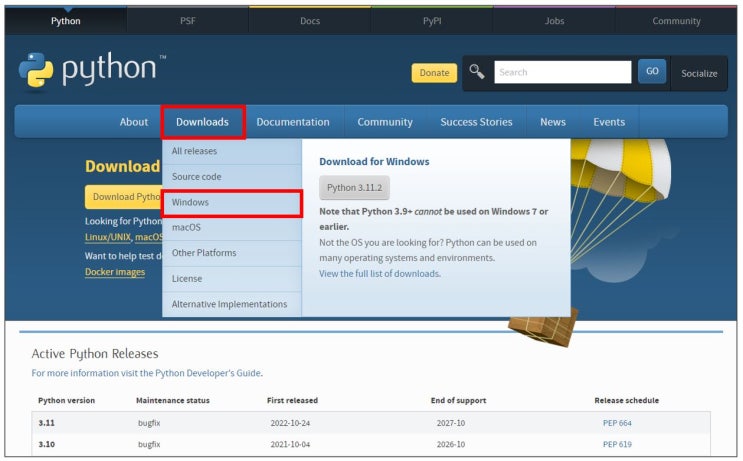The image size is (743, 461).
Task: Open the PEP 664 release schedule link
Action: (x=617, y=423)
